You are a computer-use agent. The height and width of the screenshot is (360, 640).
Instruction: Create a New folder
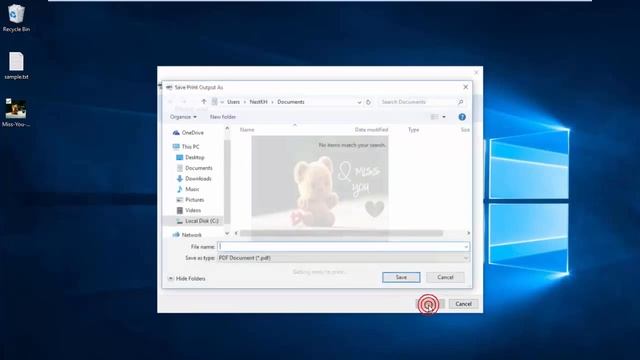[222, 117]
